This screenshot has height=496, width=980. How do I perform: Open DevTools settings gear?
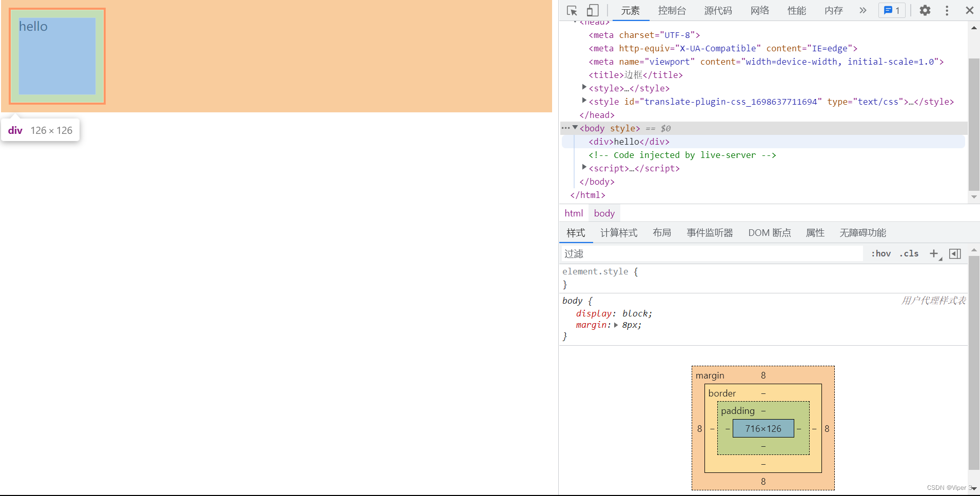pyautogui.click(x=925, y=10)
